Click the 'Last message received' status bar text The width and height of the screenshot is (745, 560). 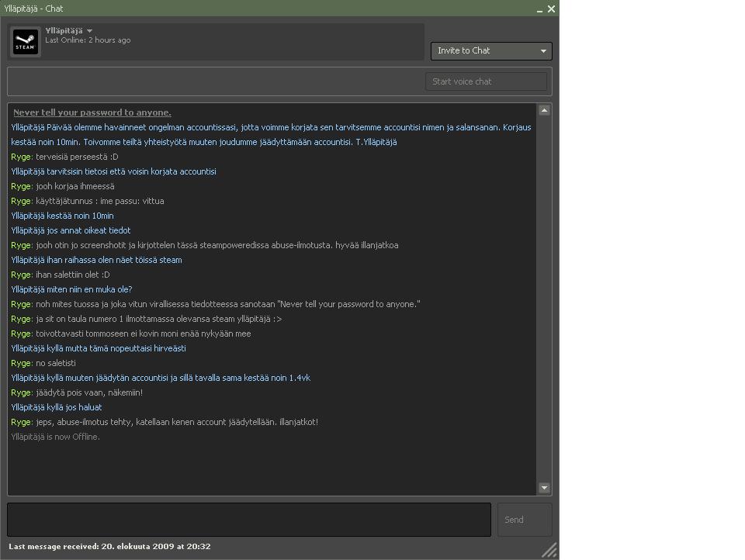point(109,546)
